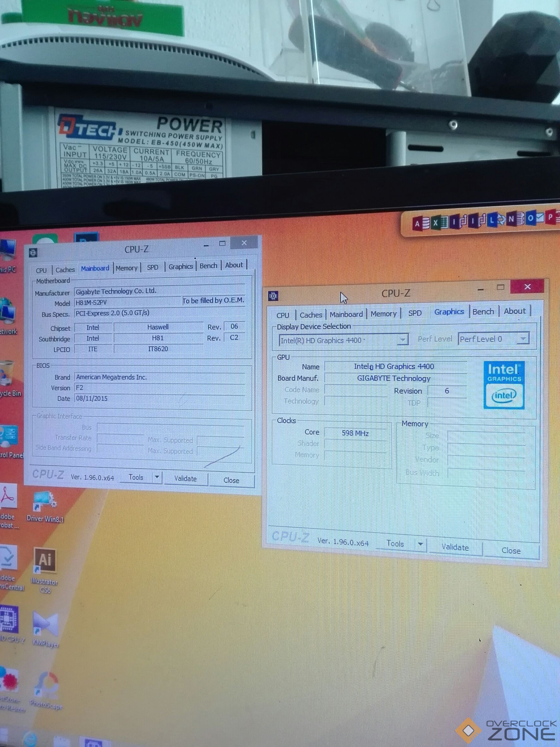Click the 598 MHz core clock value
560x747 pixels.
pyautogui.click(x=355, y=433)
